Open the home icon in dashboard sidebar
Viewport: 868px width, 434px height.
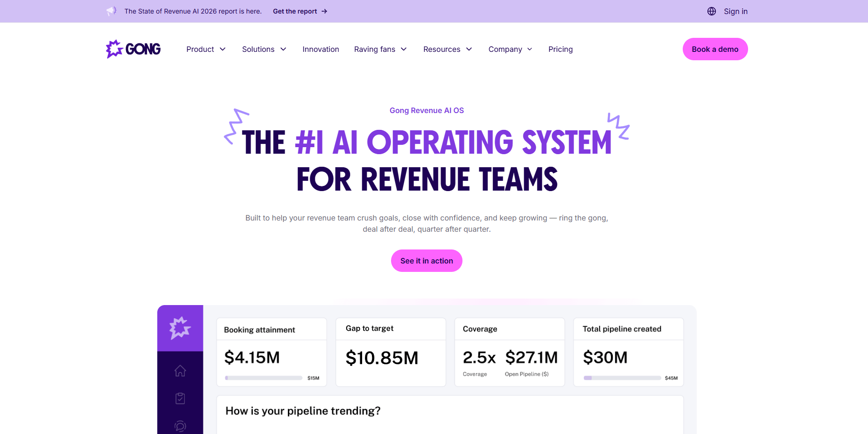180,371
